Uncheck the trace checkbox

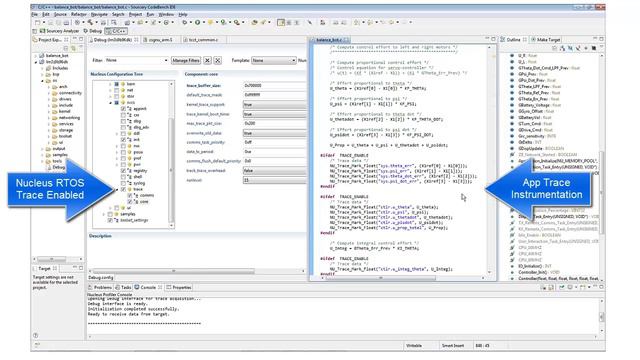(123, 189)
